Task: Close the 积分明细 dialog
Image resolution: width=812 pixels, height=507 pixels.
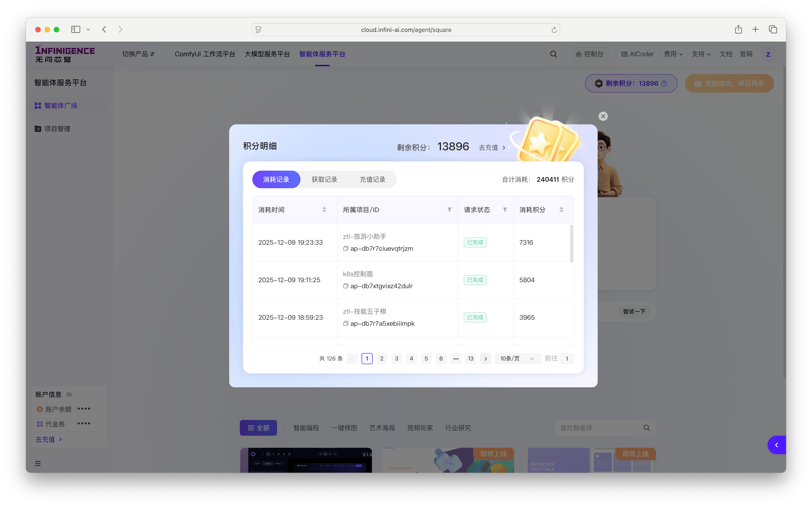Action: point(603,116)
